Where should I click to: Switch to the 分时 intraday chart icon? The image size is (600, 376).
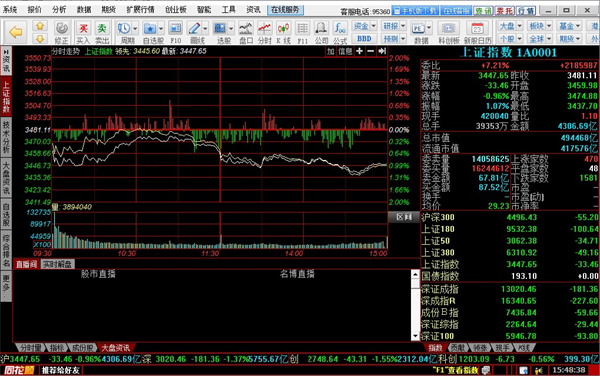tap(264, 32)
